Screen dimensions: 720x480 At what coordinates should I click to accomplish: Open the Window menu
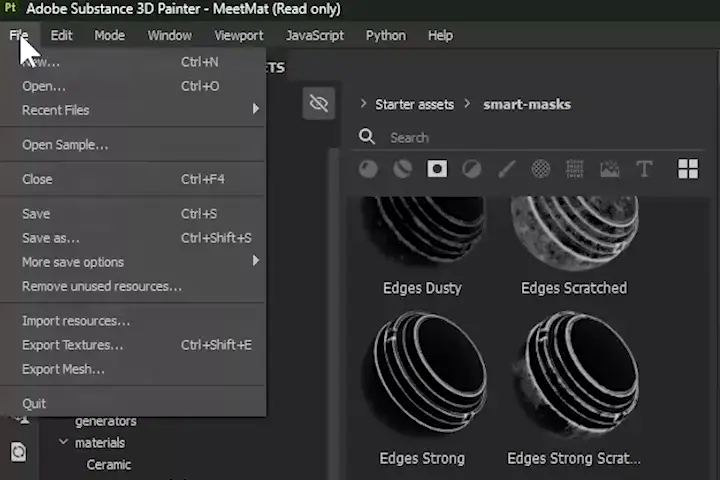pos(170,35)
